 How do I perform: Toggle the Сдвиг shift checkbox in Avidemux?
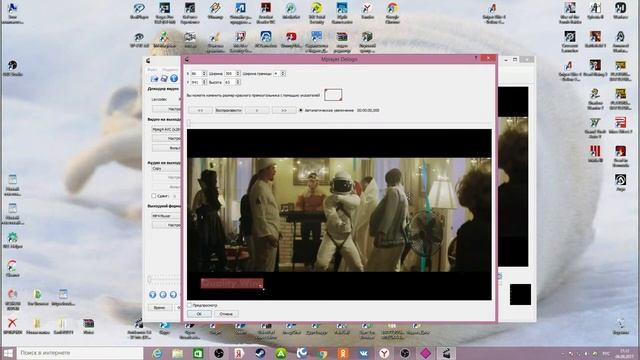click(x=154, y=196)
